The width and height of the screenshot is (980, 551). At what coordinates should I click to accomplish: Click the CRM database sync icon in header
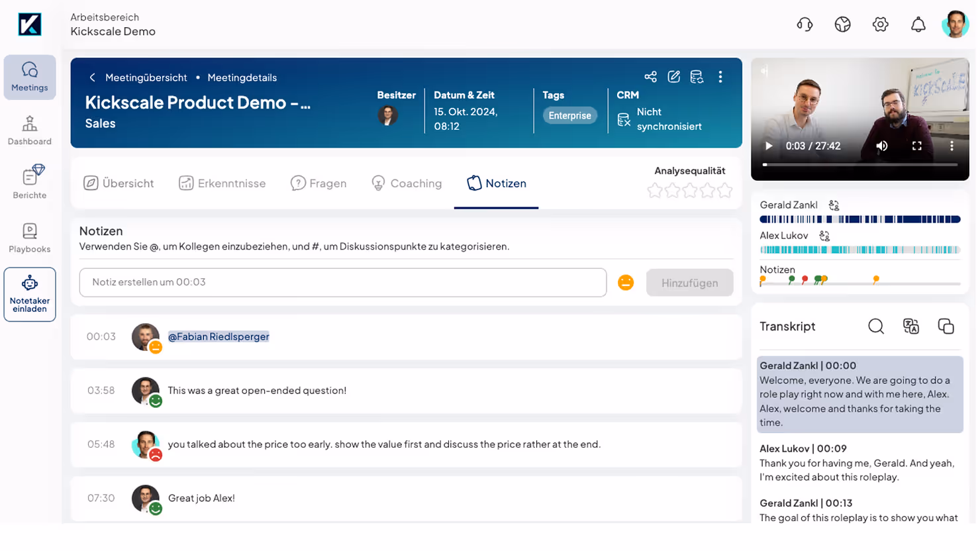pyautogui.click(x=697, y=77)
